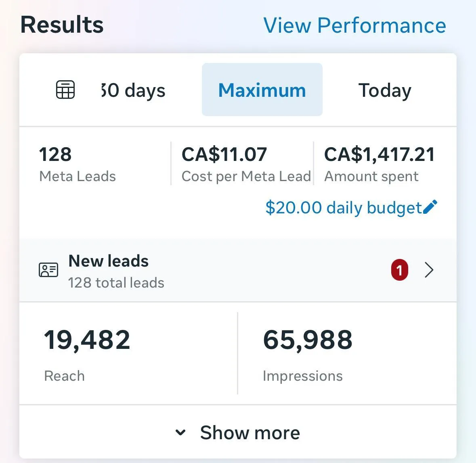The image size is (476, 463).
Task: Click the 19,482 Reach stat
Action: (87, 340)
